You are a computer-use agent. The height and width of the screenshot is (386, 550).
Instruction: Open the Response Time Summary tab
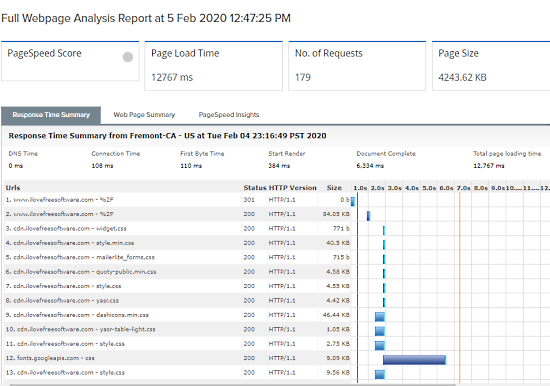[51, 115]
